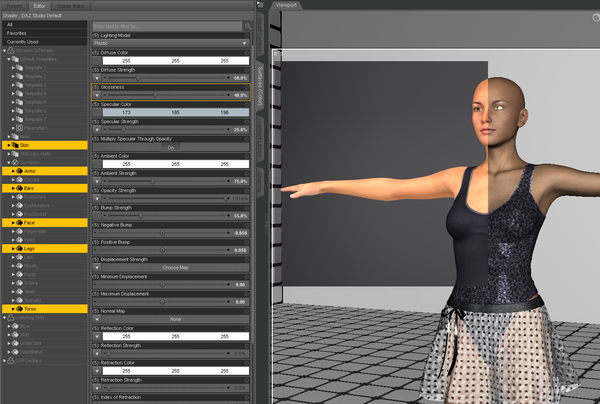Open Diffuse Color property settings gear icon
This screenshot has width=600, height=404.
[247, 53]
